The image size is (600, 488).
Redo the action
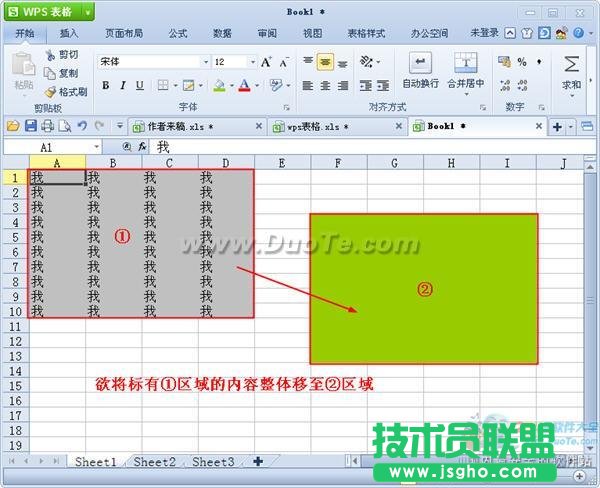tap(99, 126)
